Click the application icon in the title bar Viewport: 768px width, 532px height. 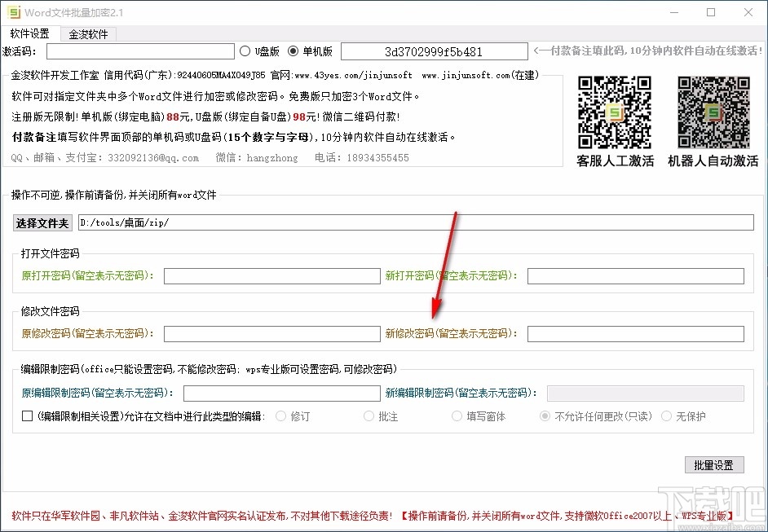(13, 12)
